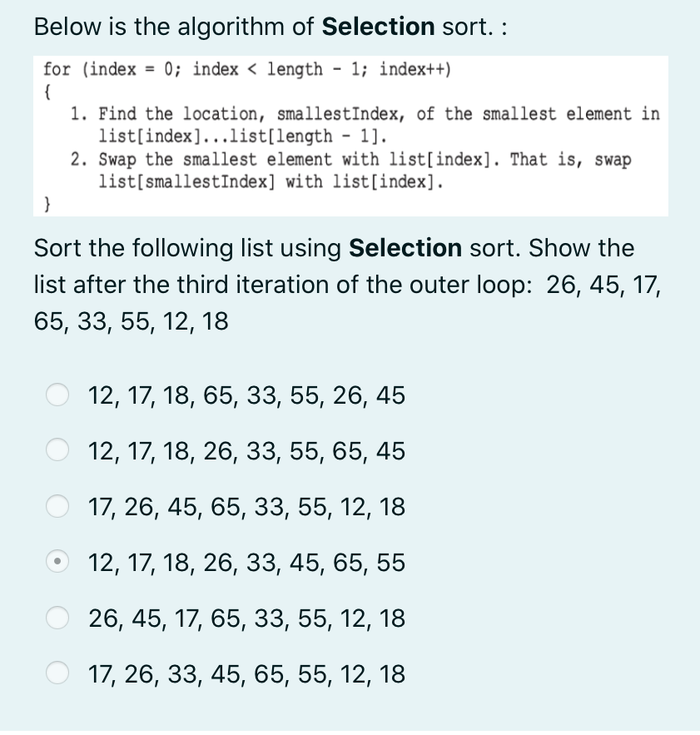Click the radio button beside the first answer
The width and height of the screenshot is (700, 735).
click(x=57, y=395)
